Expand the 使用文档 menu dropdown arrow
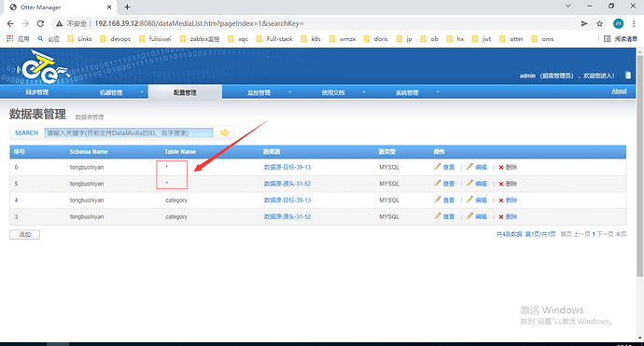The height and width of the screenshot is (346, 644). [364, 92]
